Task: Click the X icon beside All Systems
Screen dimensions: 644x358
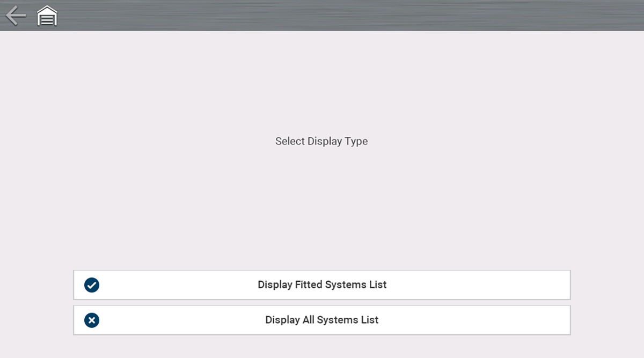Action: pyautogui.click(x=92, y=320)
